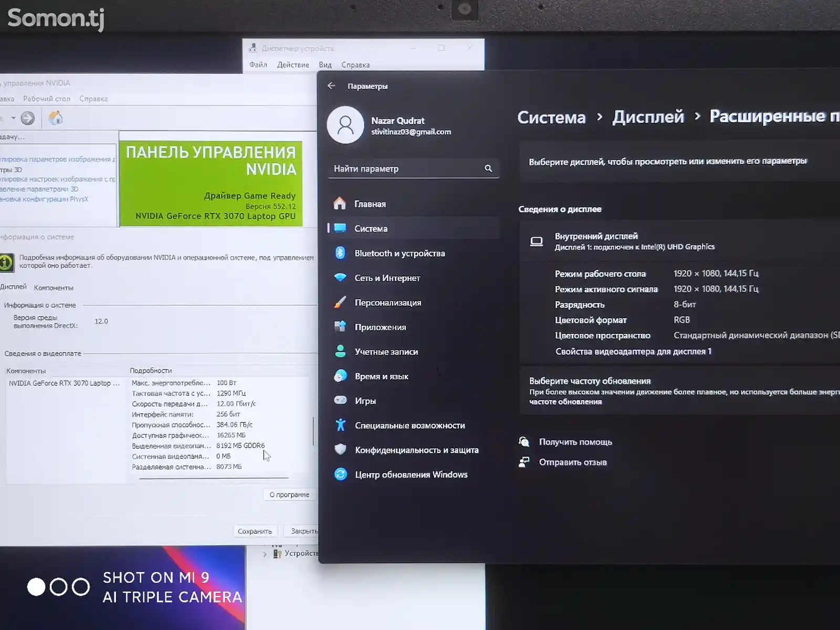Switch to Дисплей tab in NVIDIA info
Viewport: 840px width, 630px height.
(14, 287)
